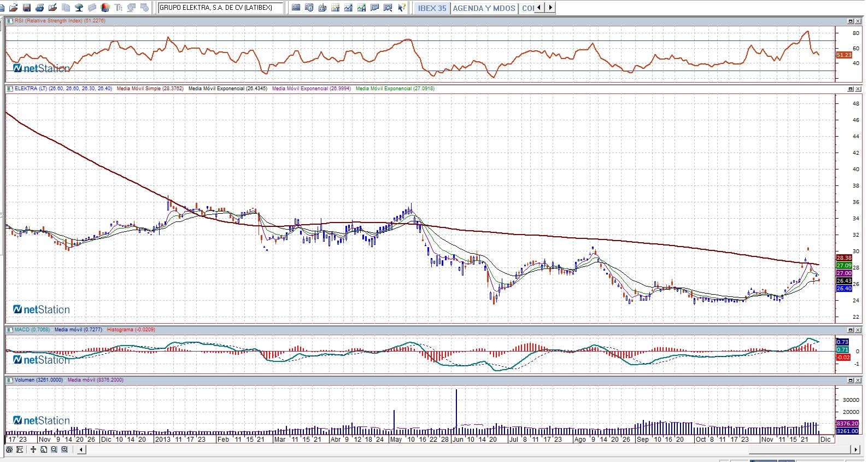Screen dimensions: 868x462
Task: Click the save floppy disk icon
Action: 26,8
